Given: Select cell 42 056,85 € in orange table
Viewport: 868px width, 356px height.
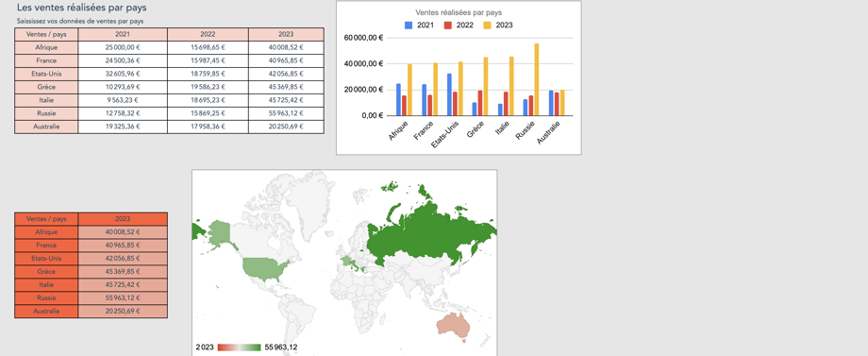Looking at the screenshot, I should click(x=123, y=259).
